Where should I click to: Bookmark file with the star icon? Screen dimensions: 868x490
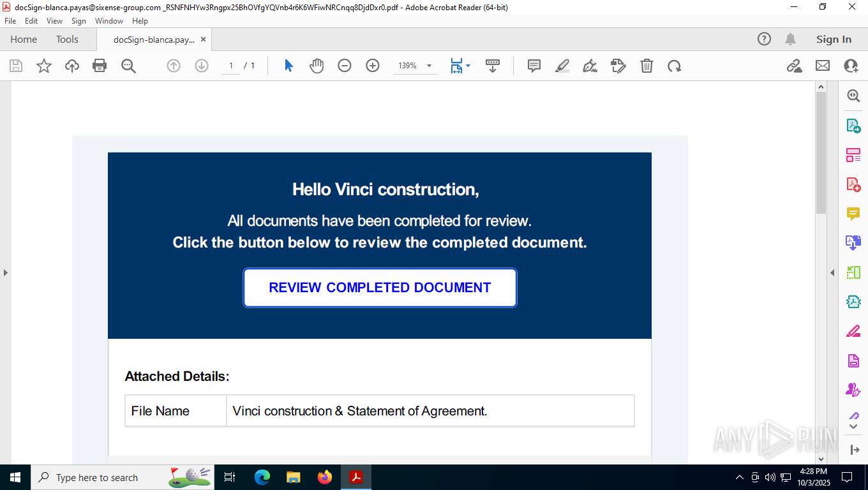[x=44, y=66]
